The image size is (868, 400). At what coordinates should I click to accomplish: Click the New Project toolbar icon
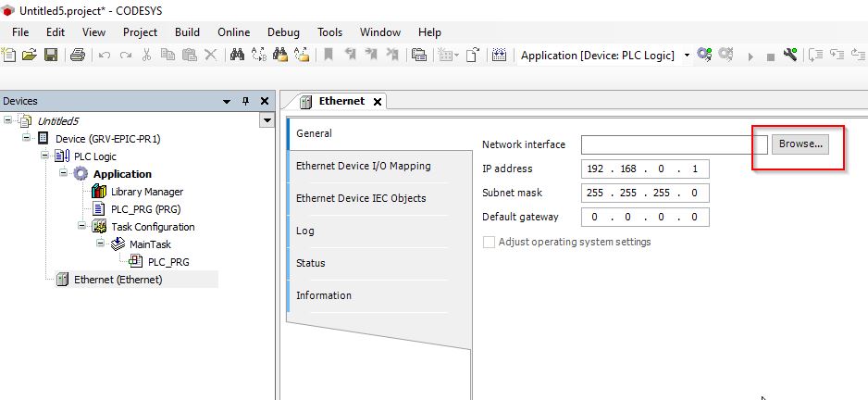[x=8, y=55]
